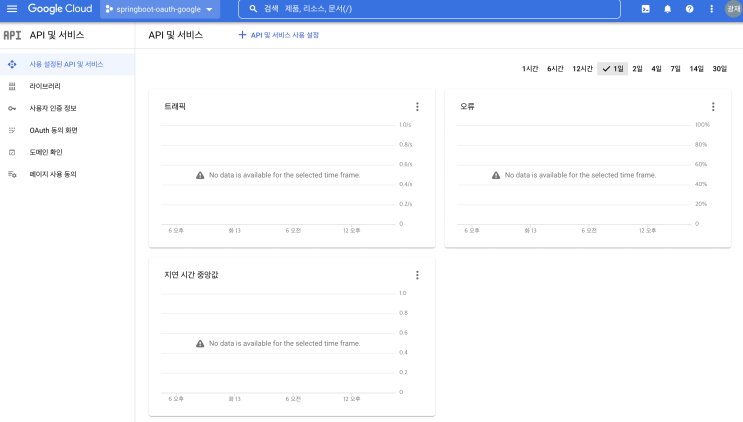Screen dimensions: 743x422
Task: Click the 오류 card title
Action: (467, 107)
